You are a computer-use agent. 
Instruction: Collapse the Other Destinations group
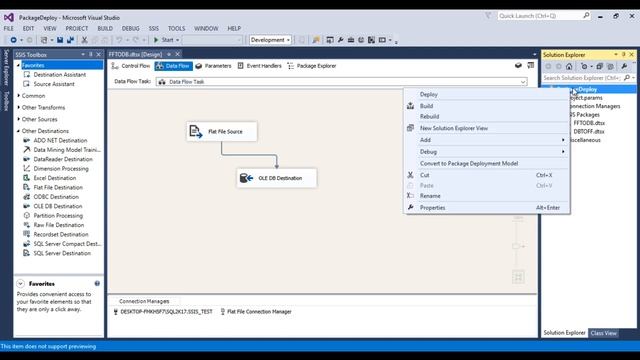click(x=18, y=131)
